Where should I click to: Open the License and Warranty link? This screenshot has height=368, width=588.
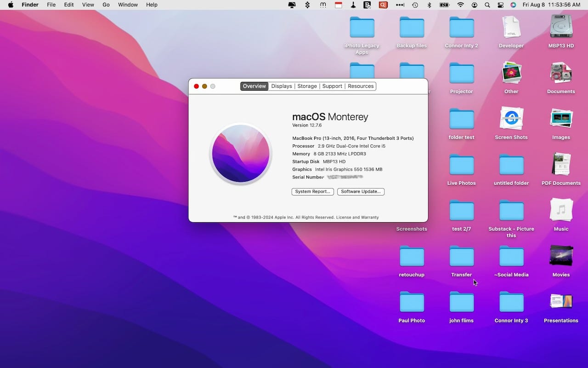(x=357, y=217)
